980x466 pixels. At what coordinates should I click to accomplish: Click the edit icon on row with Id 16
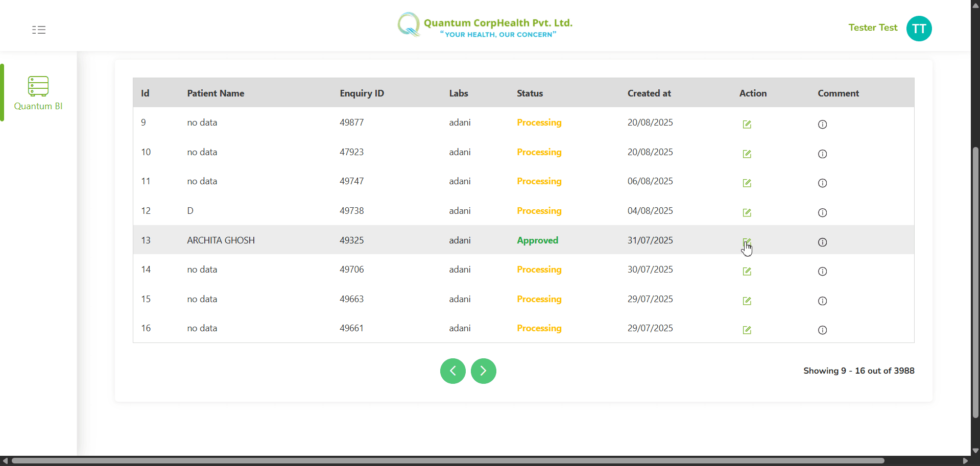[747, 330]
